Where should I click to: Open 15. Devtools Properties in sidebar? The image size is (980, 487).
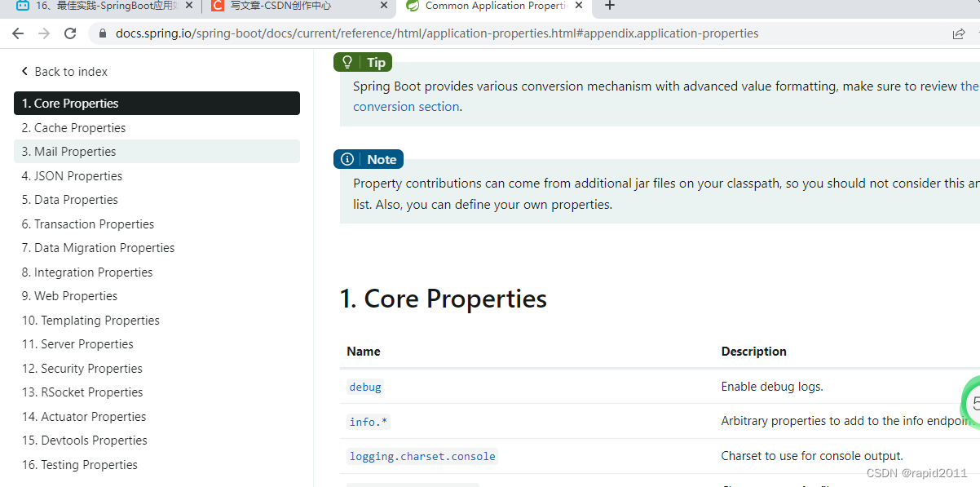(157, 441)
